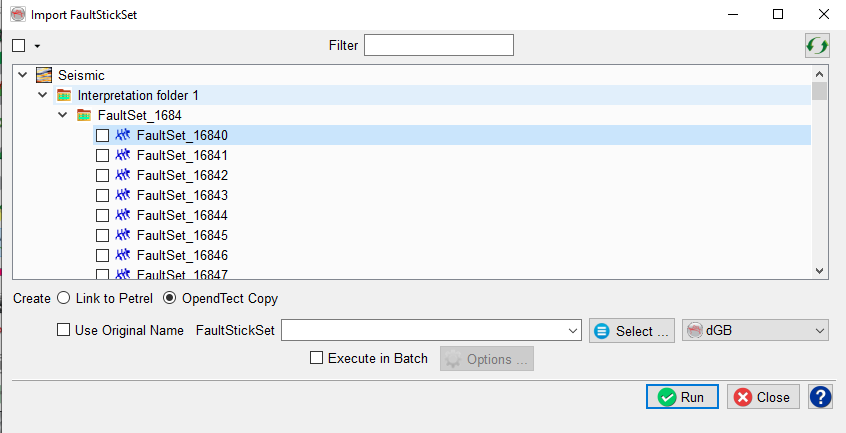
Task: Click the fault stick icon beside FaultSet_16845
Action: pos(123,235)
